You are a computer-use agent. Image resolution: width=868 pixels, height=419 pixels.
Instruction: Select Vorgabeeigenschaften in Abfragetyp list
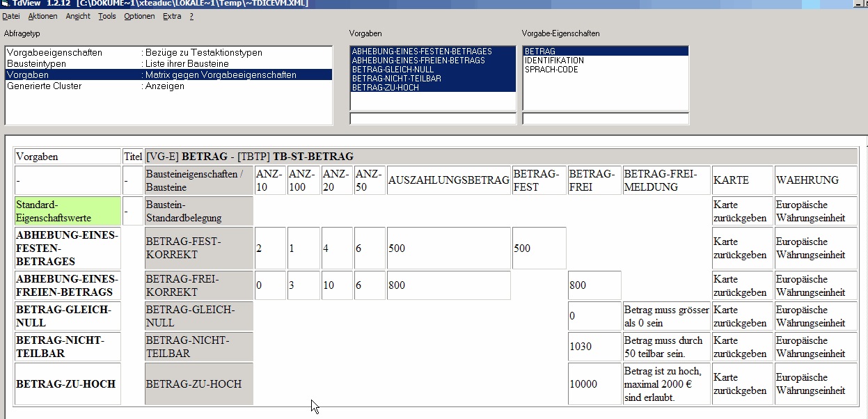tap(54, 53)
